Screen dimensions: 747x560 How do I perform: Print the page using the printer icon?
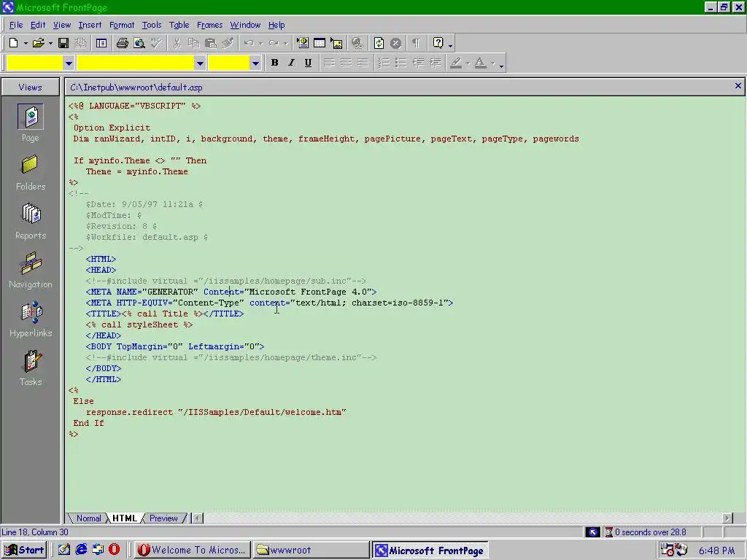pyautogui.click(x=123, y=43)
